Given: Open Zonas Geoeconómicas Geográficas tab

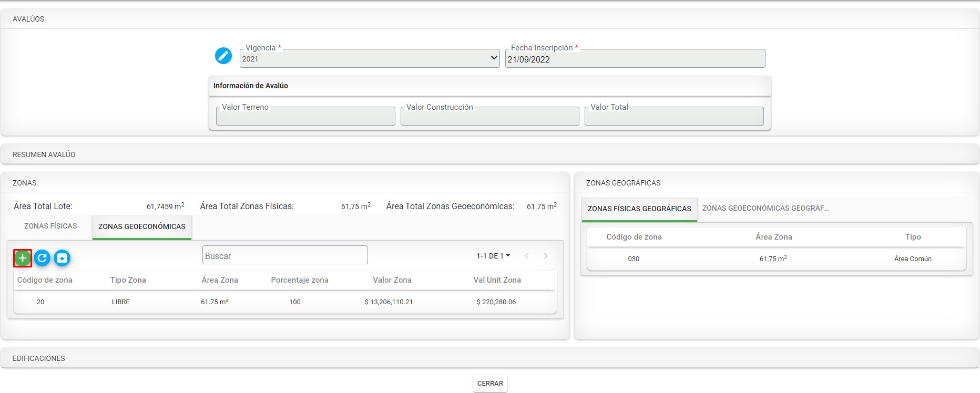Looking at the screenshot, I should [x=765, y=208].
